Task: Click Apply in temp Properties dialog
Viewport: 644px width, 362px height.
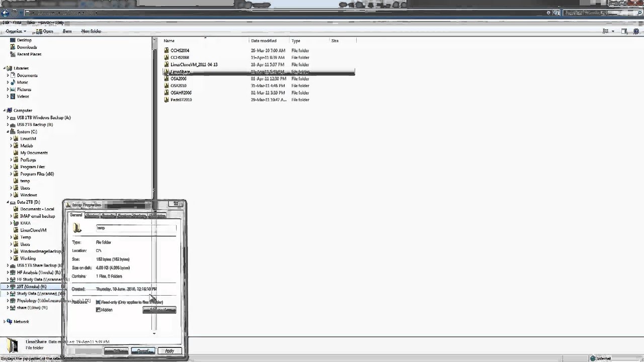Action: click(x=170, y=351)
